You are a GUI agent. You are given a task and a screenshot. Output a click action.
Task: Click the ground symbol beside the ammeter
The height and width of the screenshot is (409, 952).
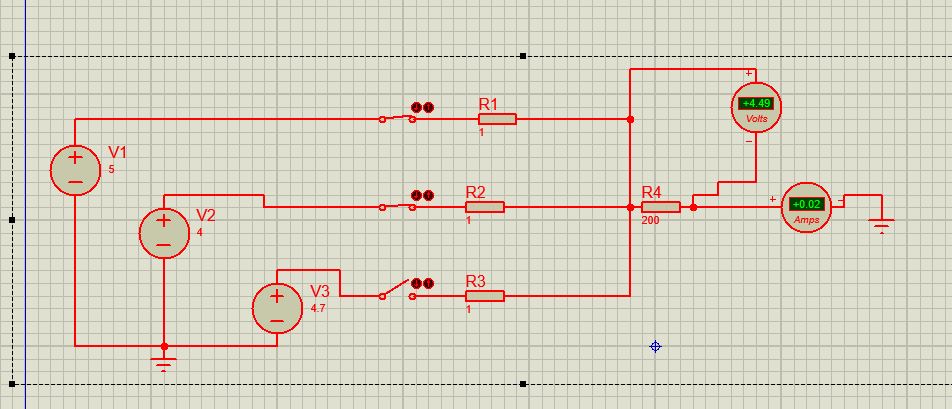coord(881,226)
